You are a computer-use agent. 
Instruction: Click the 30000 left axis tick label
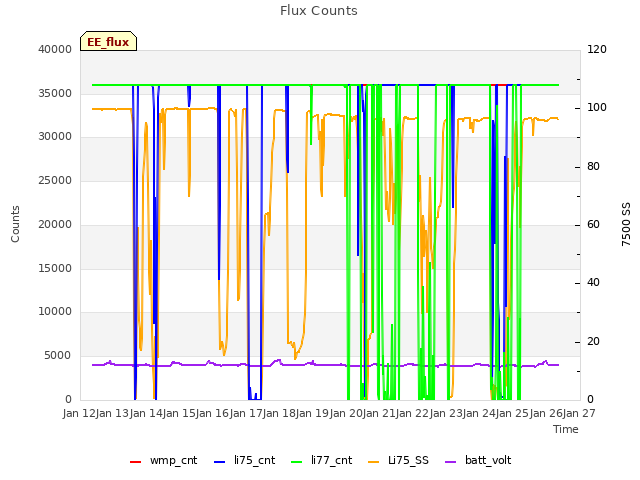point(55,136)
